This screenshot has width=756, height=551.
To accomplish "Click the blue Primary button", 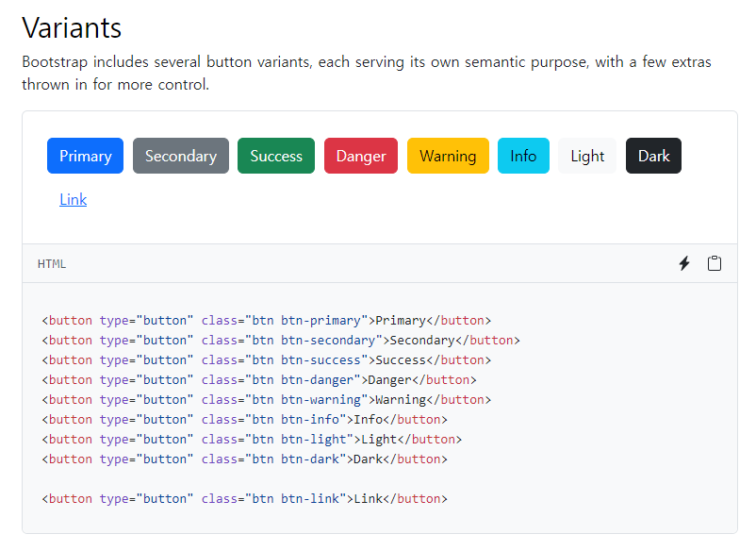I will tap(85, 156).
